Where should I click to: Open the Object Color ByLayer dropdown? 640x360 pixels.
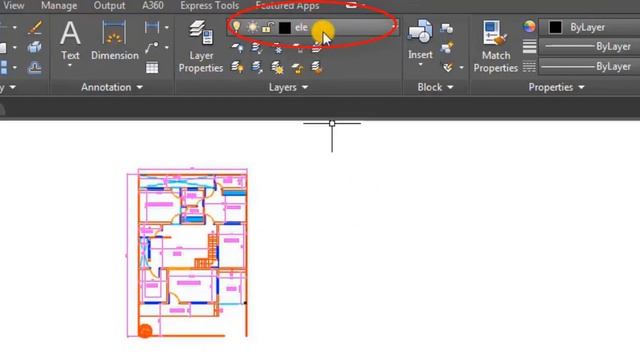[590, 27]
